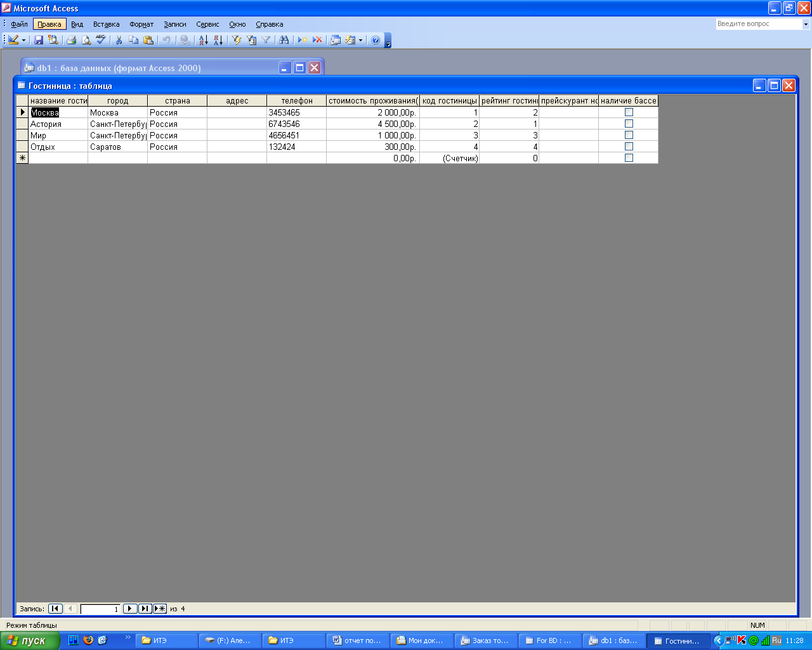The height and width of the screenshot is (650, 812).
Task: Select column header 'страна'
Action: point(177,101)
